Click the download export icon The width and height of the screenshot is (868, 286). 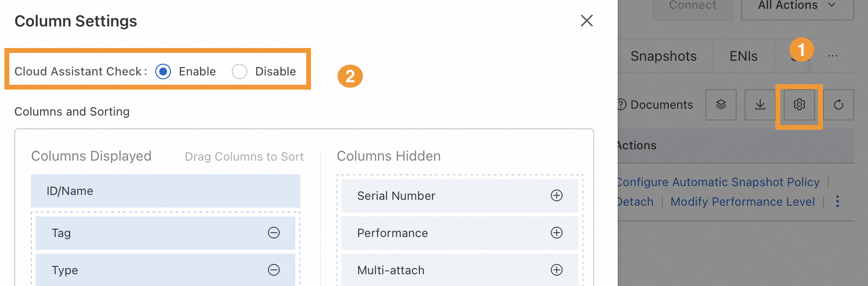760,104
